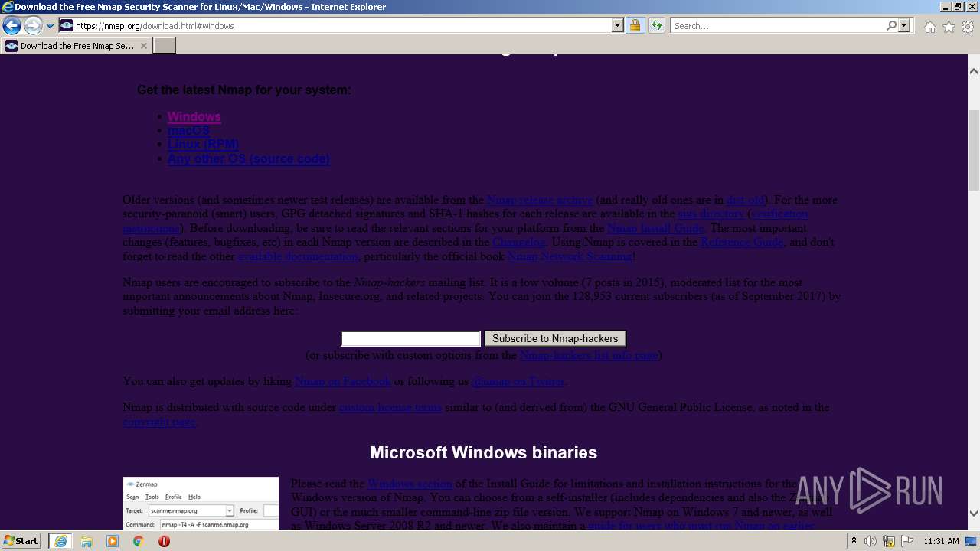Click the red shield antivirus taskbar icon

pos(164,541)
